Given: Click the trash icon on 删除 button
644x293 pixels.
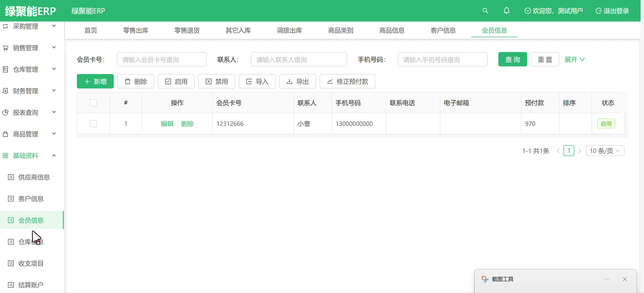Looking at the screenshot, I should (128, 81).
